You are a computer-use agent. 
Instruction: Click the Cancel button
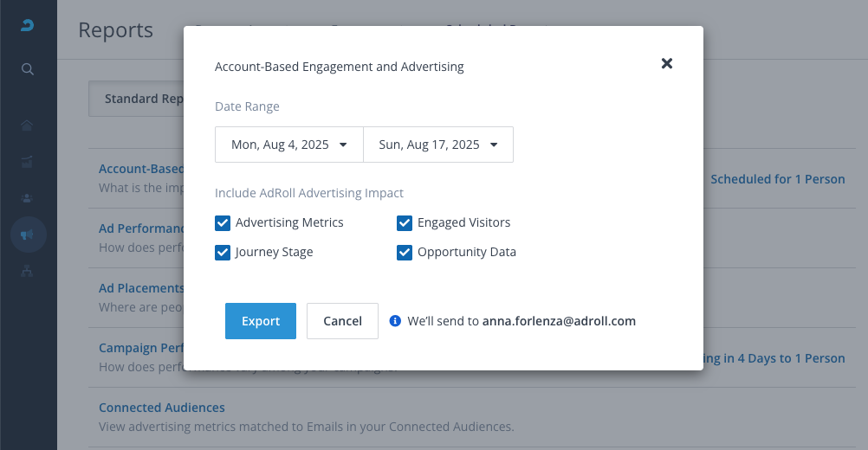pyautogui.click(x=342, y=321)
